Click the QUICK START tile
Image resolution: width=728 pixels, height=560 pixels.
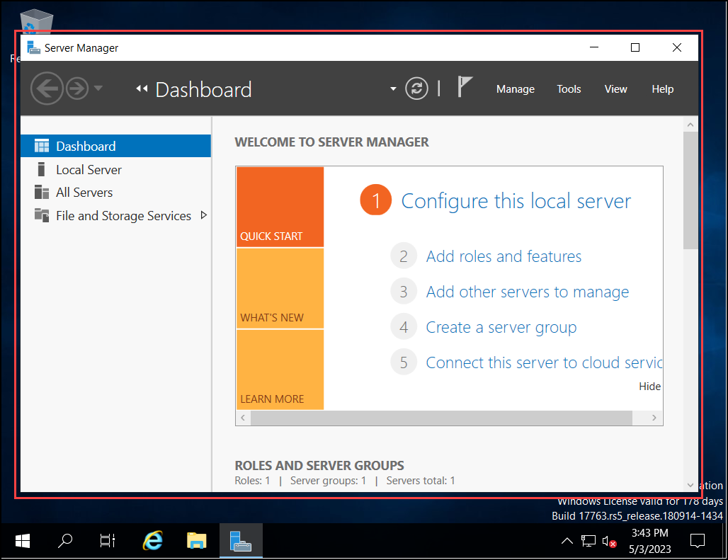tap(280, 207)
